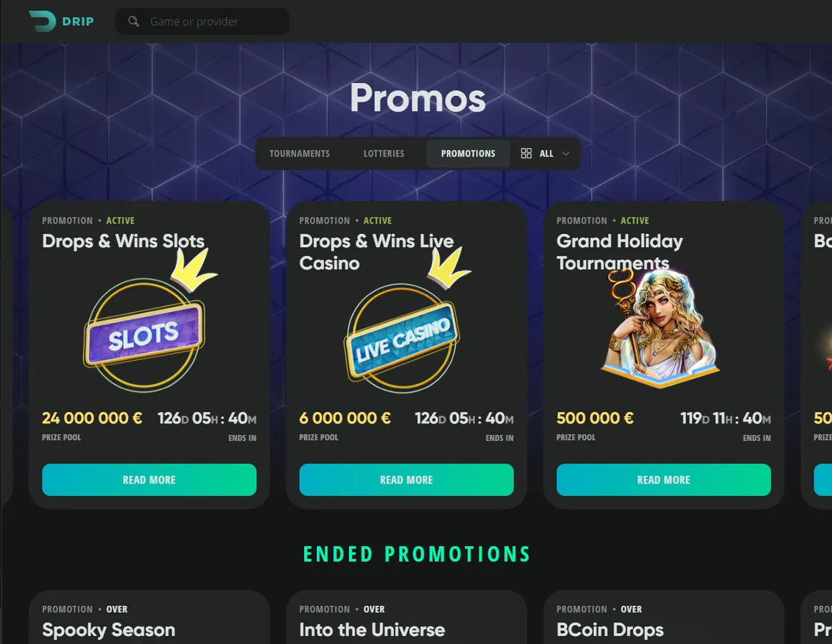Switch to the Lotteries tab

point(383,153)
